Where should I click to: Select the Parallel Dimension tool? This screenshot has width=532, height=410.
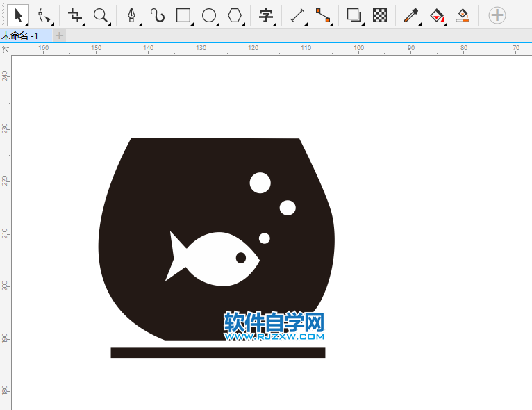297,15
